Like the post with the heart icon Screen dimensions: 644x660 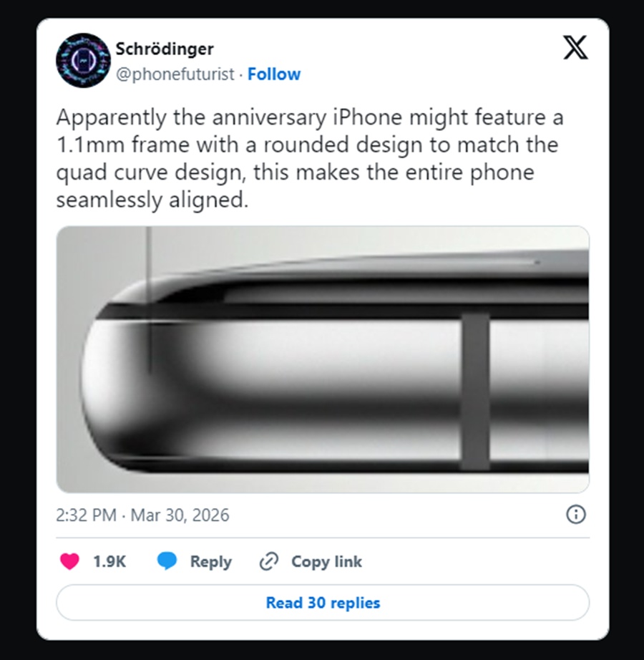[x=70, y=561]
